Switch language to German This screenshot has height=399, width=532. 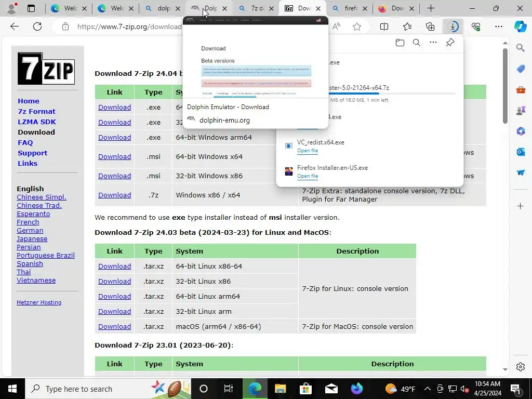point(30,230)
